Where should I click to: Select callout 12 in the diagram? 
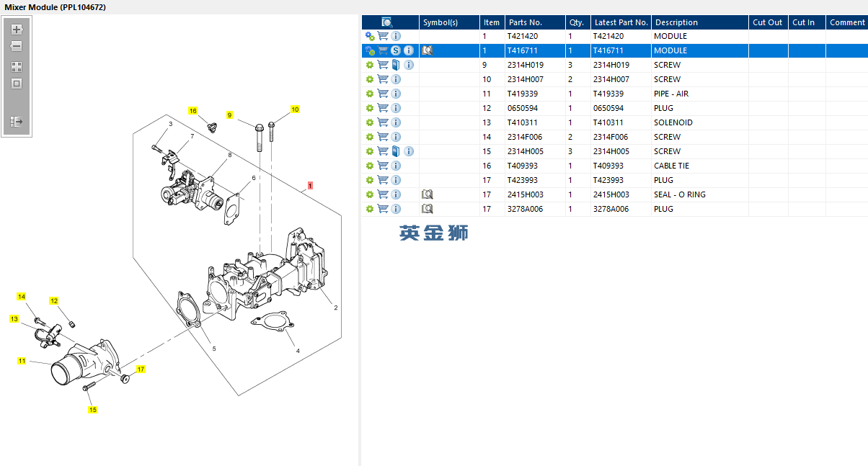(54, 301)
